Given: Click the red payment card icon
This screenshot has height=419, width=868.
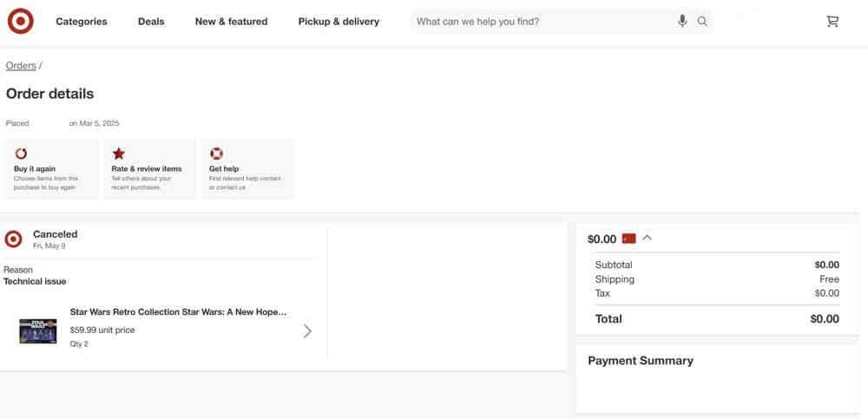Looking at the screenshot, I should coord(629,239).
